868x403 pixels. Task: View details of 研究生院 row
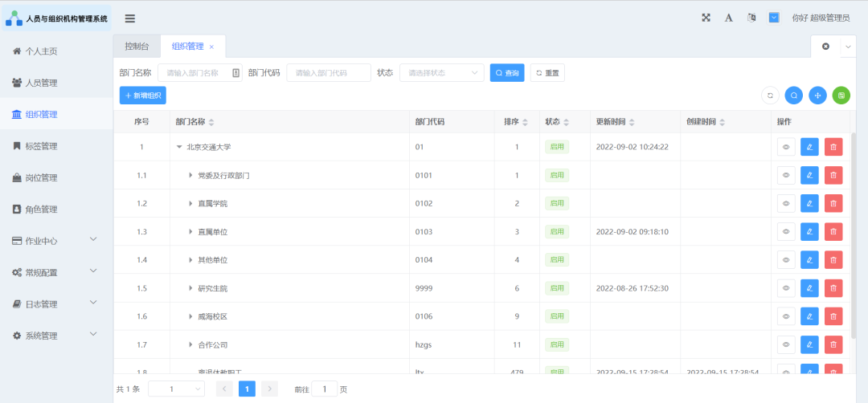coord(786,288)
